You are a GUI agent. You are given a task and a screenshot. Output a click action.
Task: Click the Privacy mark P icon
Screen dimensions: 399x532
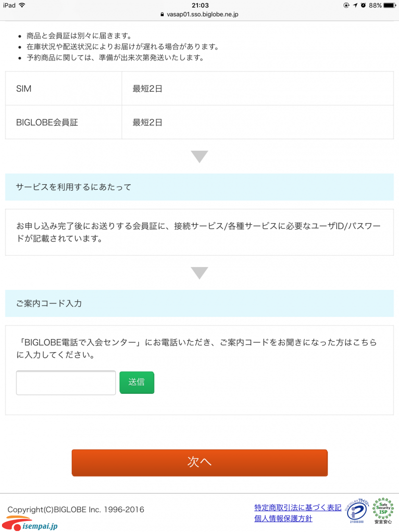[x=357, y=511]
